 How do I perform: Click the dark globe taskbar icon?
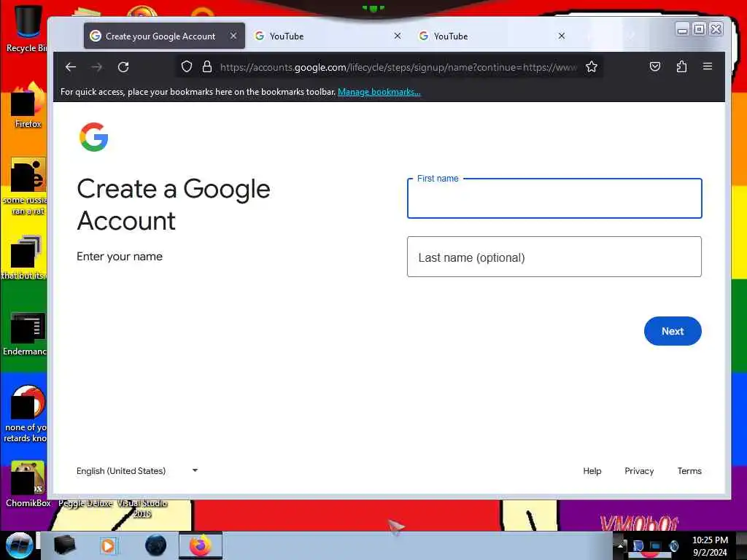pos(156,545)
